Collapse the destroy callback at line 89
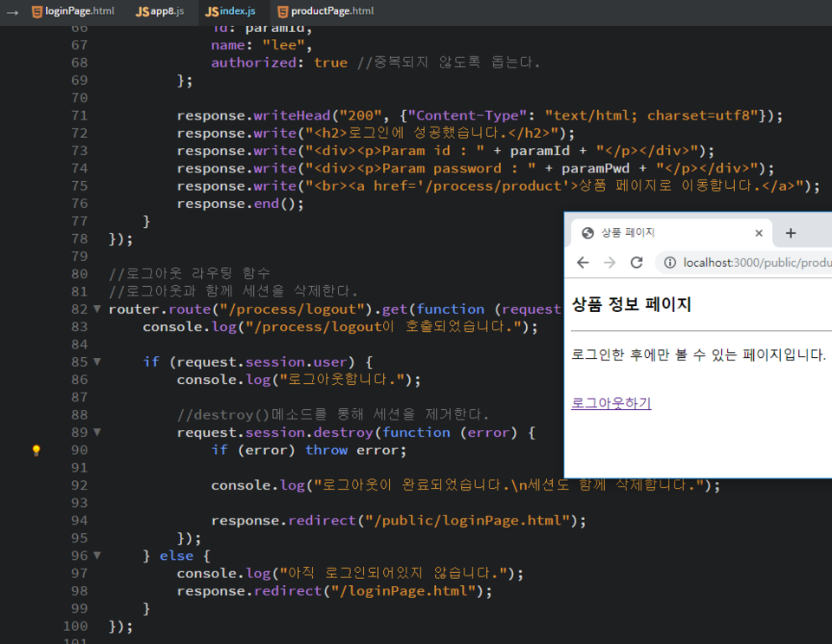832x644 pixels. click(96, 432)
